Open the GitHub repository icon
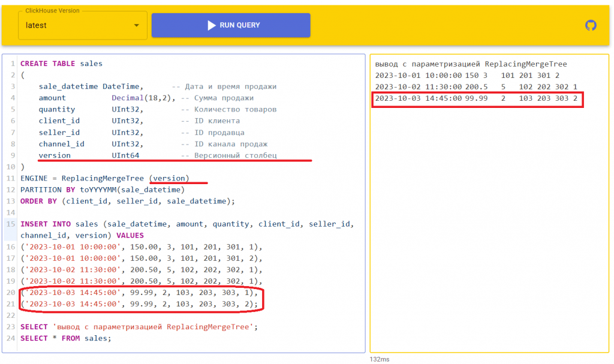Image resolution: width=614 pixels, height=364 pixels. point(591,25)
